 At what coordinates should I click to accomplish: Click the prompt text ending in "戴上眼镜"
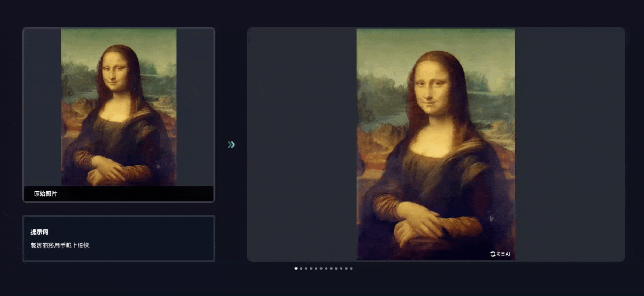point(60,245)
